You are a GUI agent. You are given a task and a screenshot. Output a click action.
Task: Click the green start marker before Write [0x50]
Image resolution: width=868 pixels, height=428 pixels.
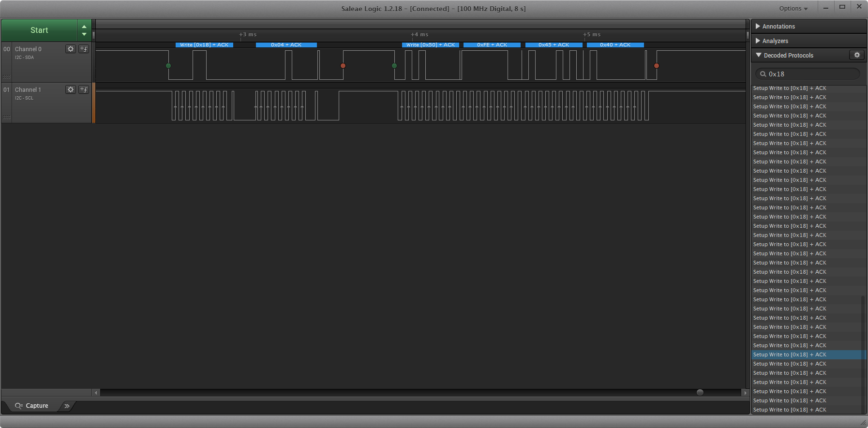(x=394, y=66)
